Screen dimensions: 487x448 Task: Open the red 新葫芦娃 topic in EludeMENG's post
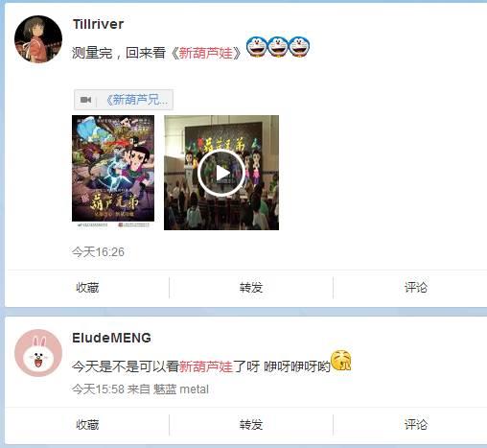[x=206, y=366]
